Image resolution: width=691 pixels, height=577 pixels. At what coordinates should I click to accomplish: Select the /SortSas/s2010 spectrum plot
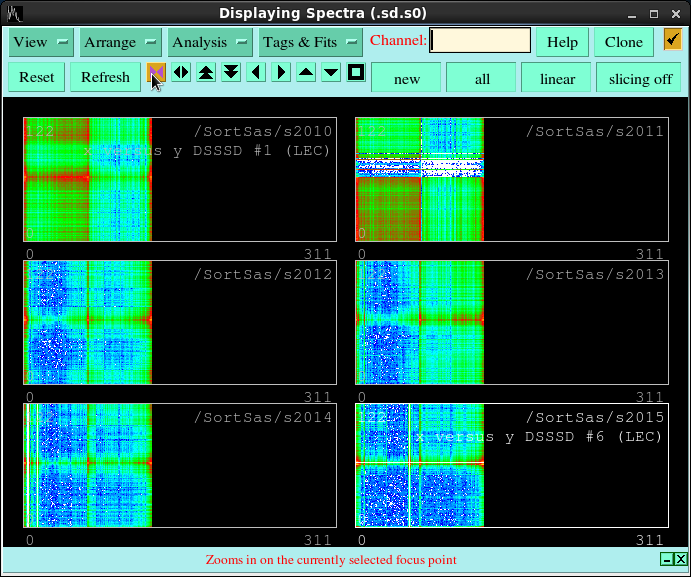tap(180, 179)
